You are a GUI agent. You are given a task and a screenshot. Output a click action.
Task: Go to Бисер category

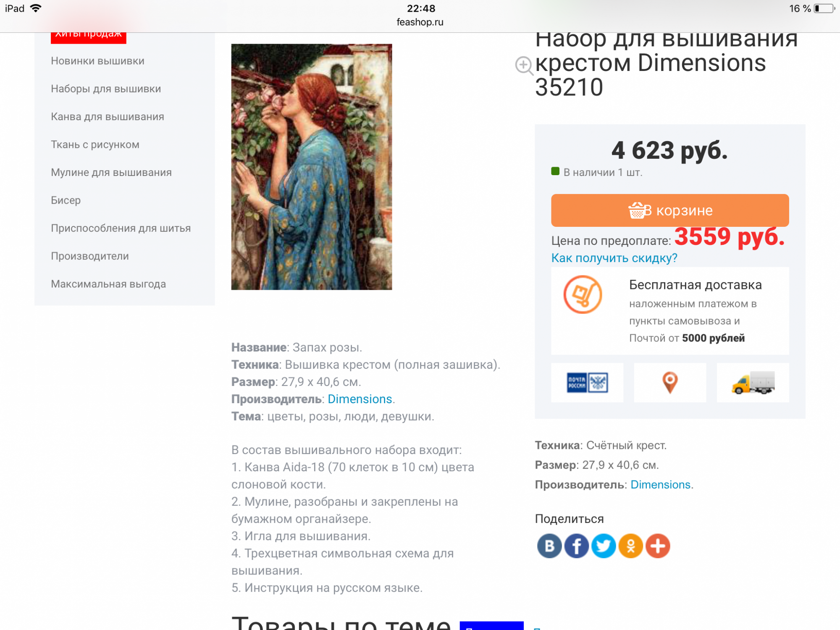pyautogui.click(x=66, y=200)
